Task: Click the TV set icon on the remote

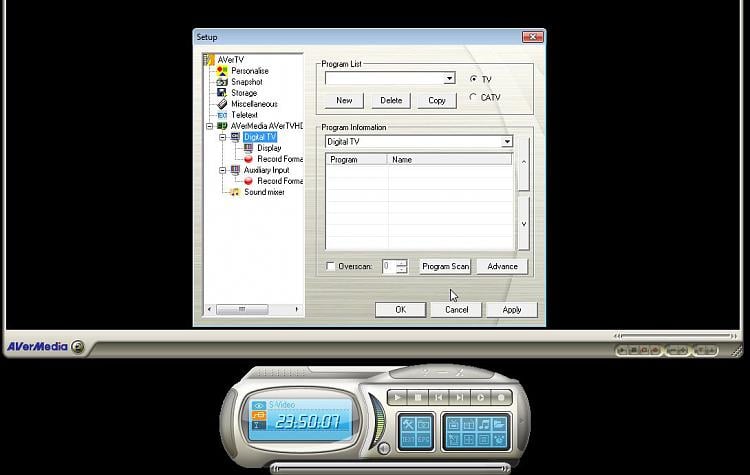Action: [x=454, y=424]
